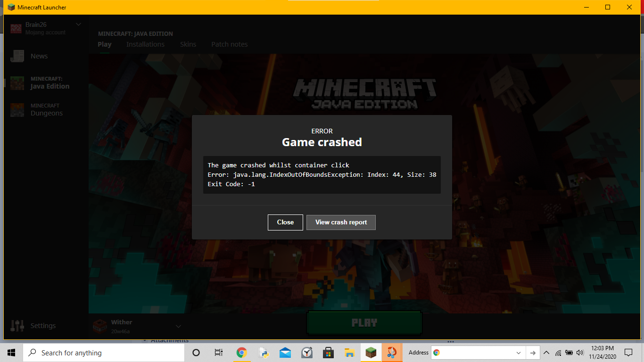Screen dimensions: 644x362
Task: Click the Minecraft Launcher title bar icon
Action: [x=11, y=7]
